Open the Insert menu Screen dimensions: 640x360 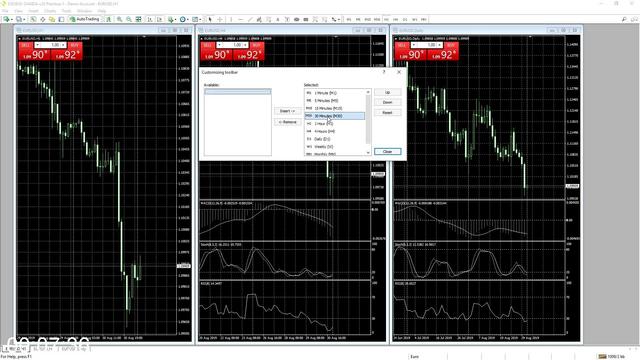pyautogui.click(x=33, y=11)
